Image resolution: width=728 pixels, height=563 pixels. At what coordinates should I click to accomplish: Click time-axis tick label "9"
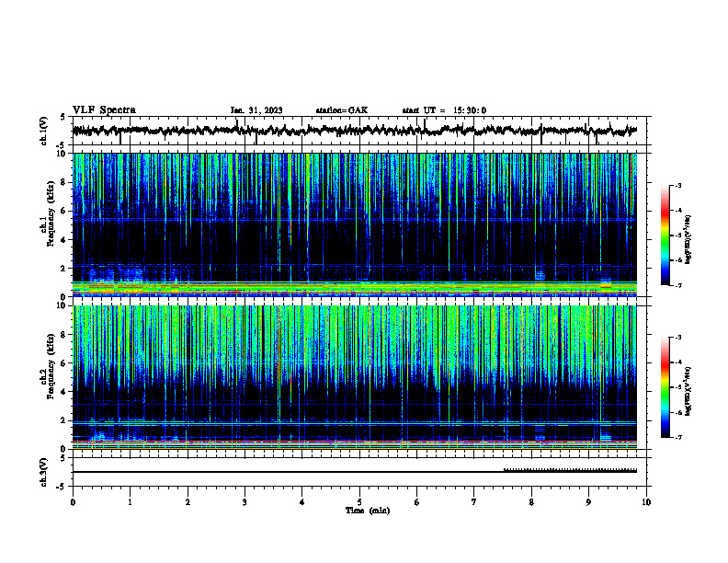tap(588, 502)
